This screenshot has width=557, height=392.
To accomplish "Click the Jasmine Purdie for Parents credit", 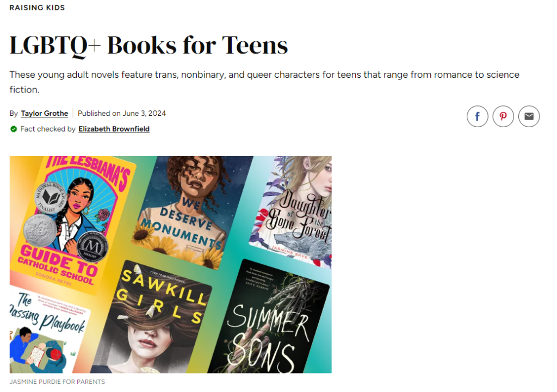I will pos(57,382).
